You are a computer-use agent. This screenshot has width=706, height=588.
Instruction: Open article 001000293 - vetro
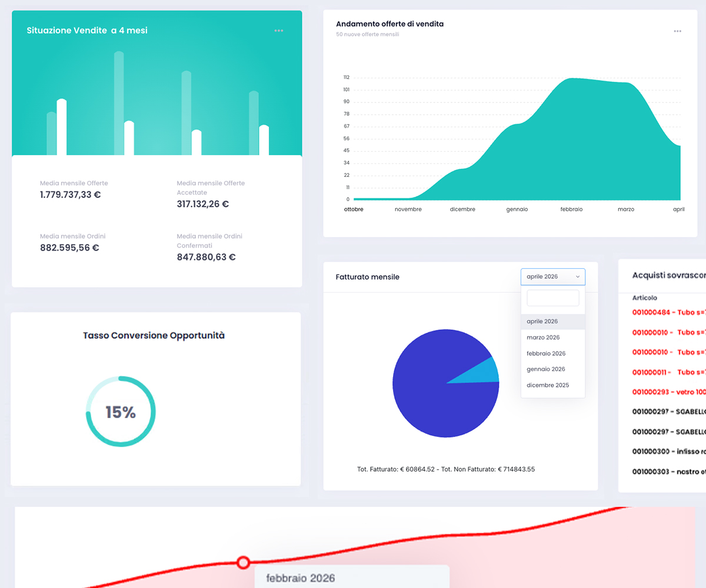coord(669,392)
